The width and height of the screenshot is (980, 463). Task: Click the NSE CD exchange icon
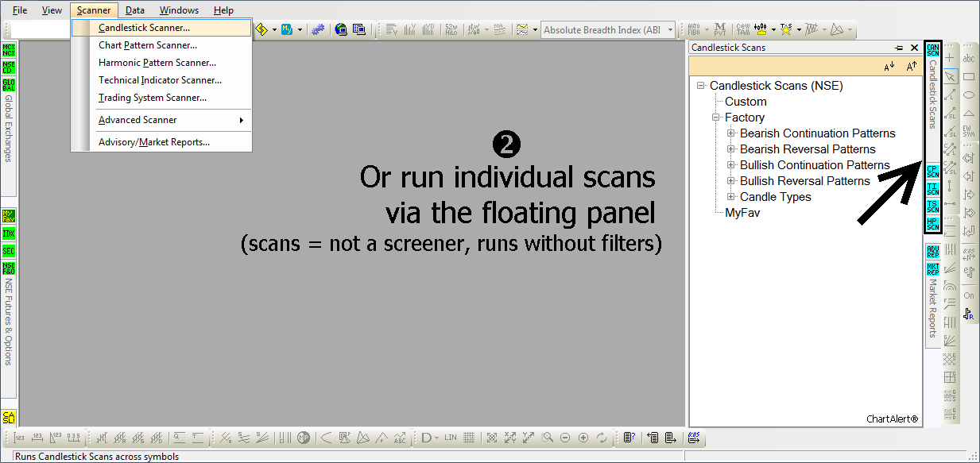pos(9,67)
